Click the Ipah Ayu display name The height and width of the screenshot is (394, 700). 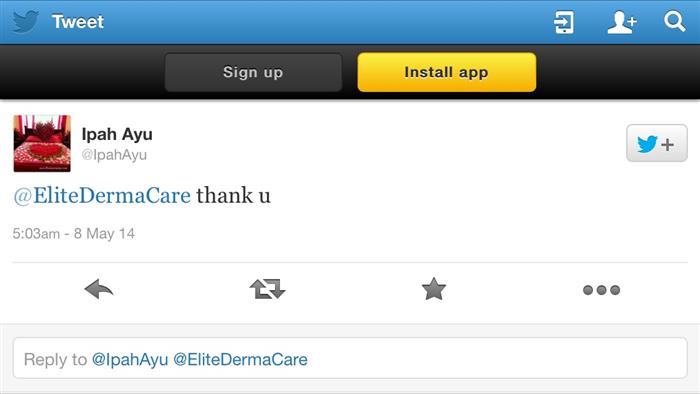pos(117,134)
